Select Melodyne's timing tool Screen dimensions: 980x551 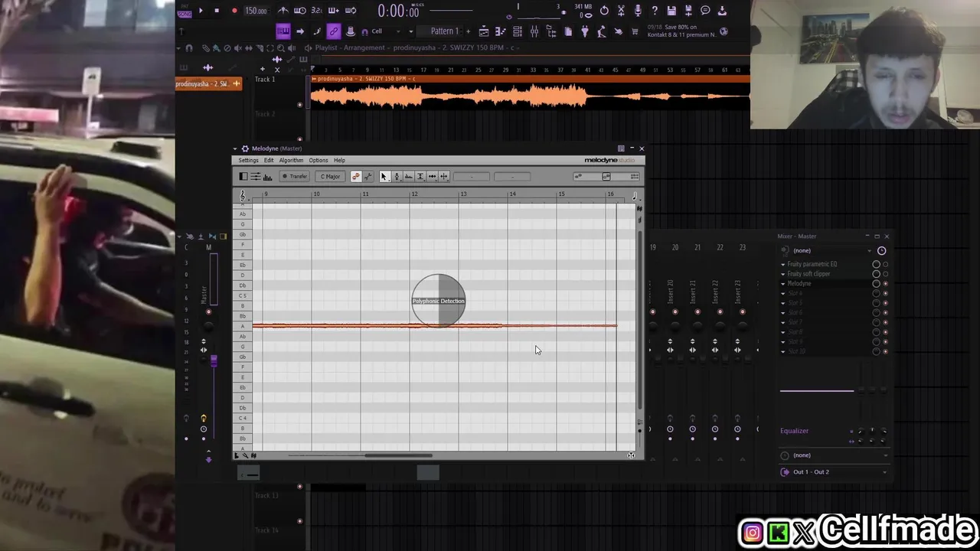433,176
